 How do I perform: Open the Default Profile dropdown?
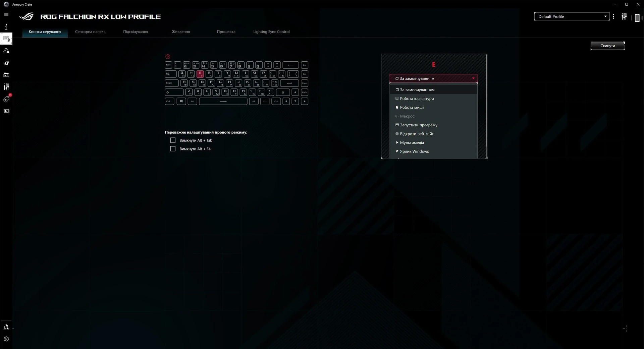[572, 16]
